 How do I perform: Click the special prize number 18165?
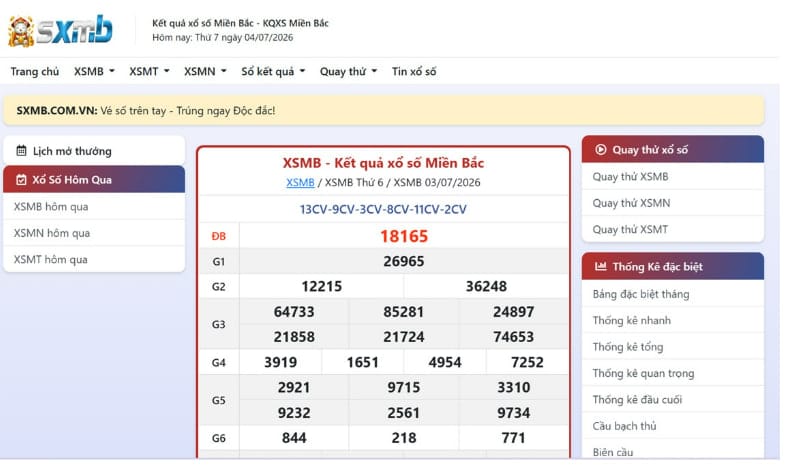point(404,236)
